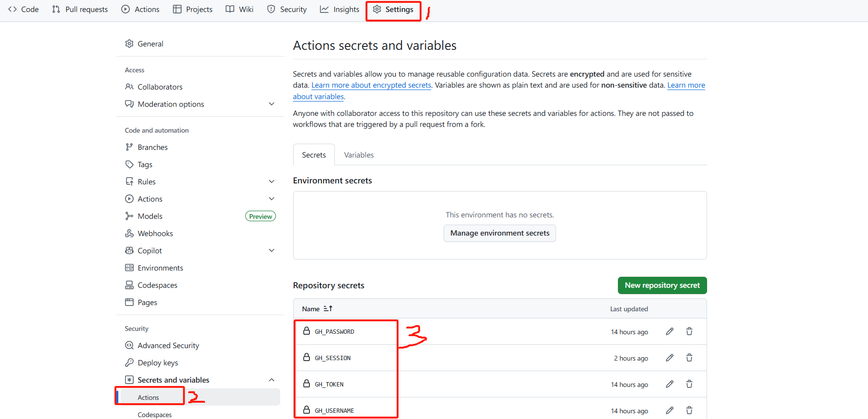Open the Advanced Security settings page
This screenshot has width=868, height=419.
pos(168,345)
